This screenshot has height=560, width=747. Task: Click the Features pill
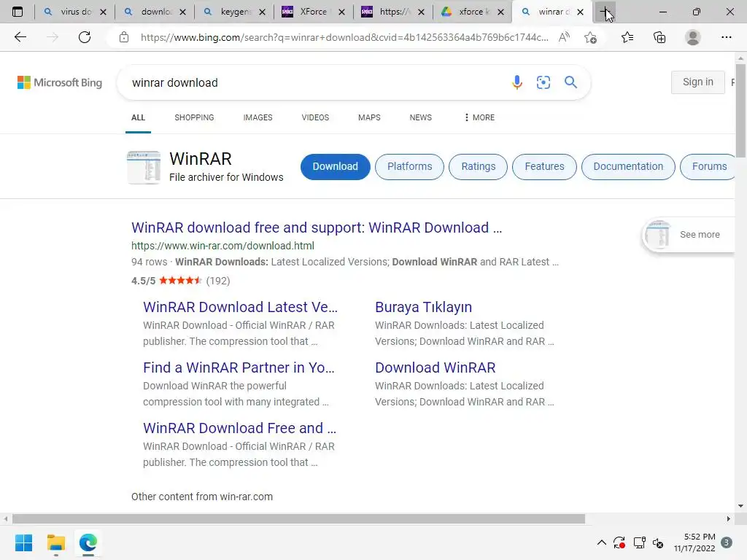(544, 167)
